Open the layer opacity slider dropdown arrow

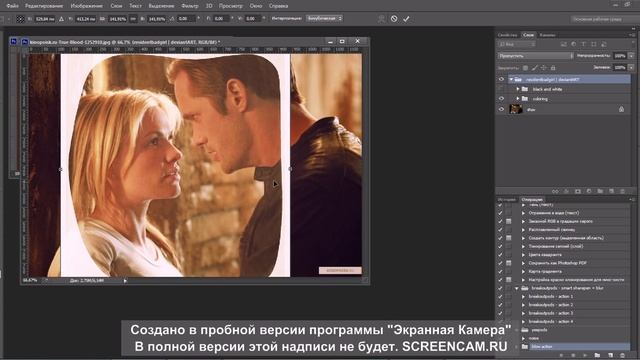point(631,56)
